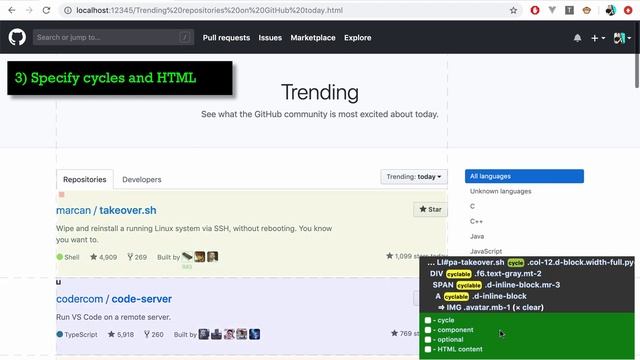View 5,918 stargazers of code-server

coord(120,334)
